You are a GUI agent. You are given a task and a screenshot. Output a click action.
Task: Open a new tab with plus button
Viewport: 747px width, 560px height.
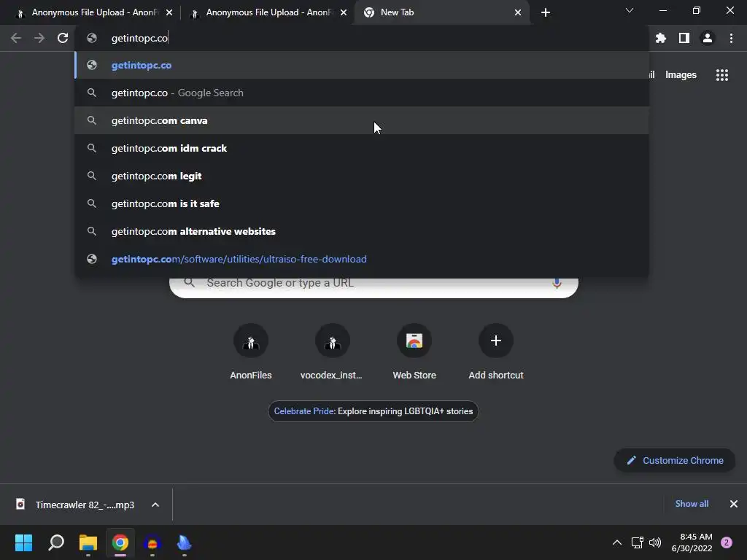point(546,12)
